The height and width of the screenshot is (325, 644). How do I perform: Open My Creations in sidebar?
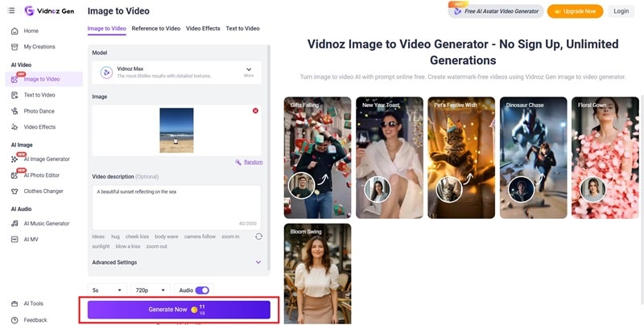click(39, 47)
